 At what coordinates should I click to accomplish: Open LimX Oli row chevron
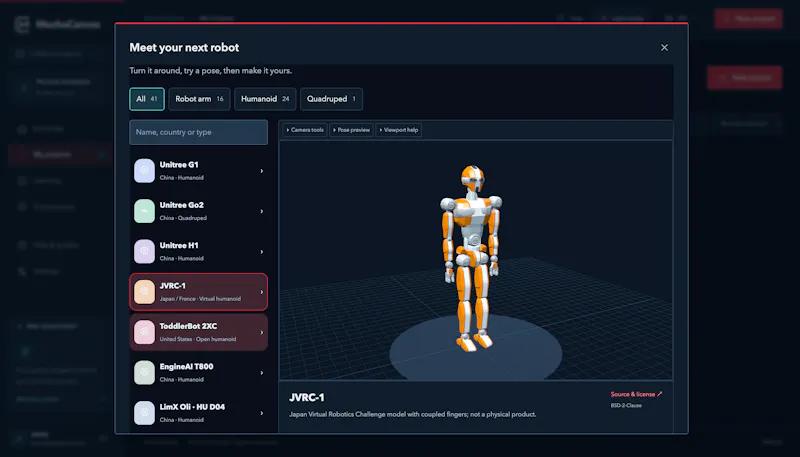click(x=262, y=413)
